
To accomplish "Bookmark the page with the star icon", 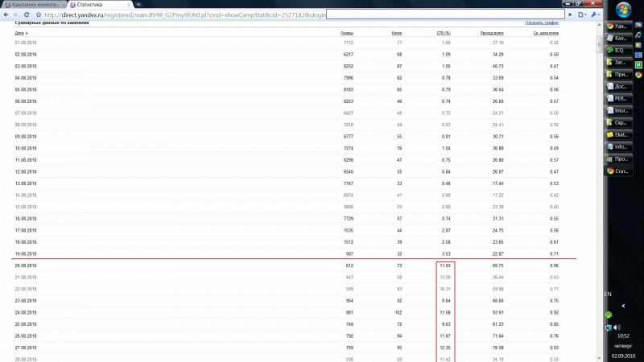I will point(38,14).
